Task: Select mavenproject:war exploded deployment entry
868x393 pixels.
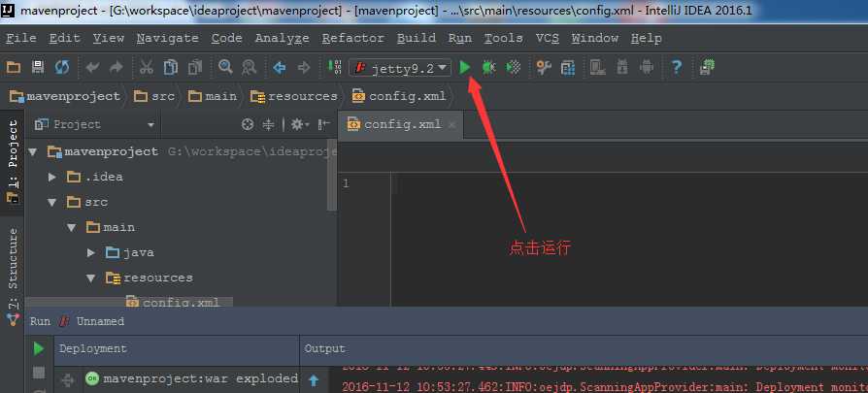Action: click(x=191, y=379)
